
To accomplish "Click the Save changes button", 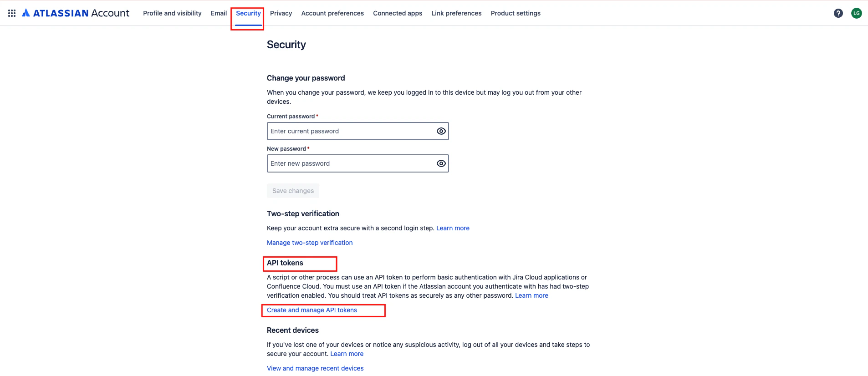I will [x=293, y=190].
